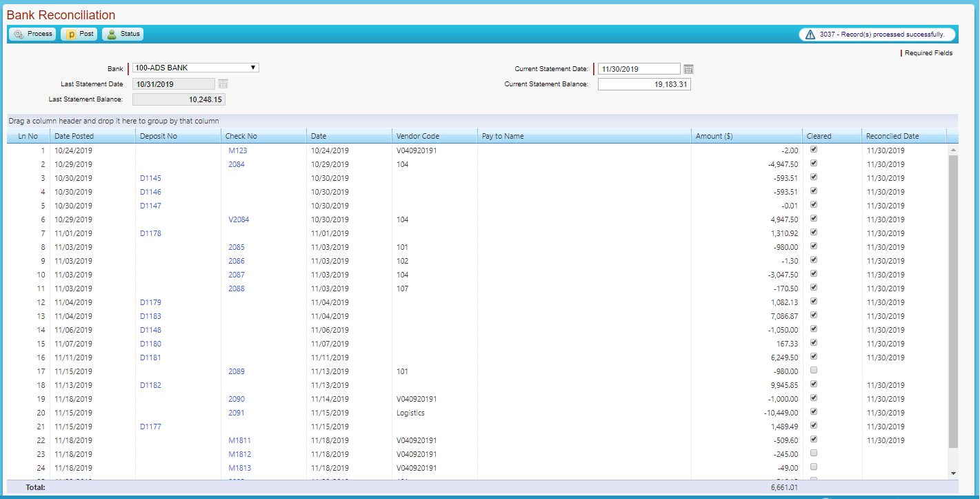Open check link 2088
The image size is (980, 499).
point(237,288)
